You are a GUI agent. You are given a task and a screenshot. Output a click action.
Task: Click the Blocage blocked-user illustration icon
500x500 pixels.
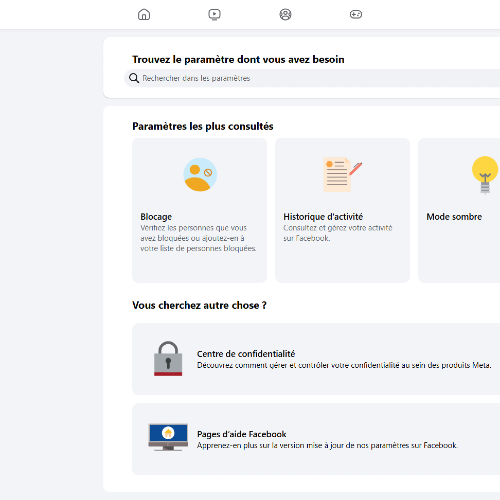click(200, 174)
